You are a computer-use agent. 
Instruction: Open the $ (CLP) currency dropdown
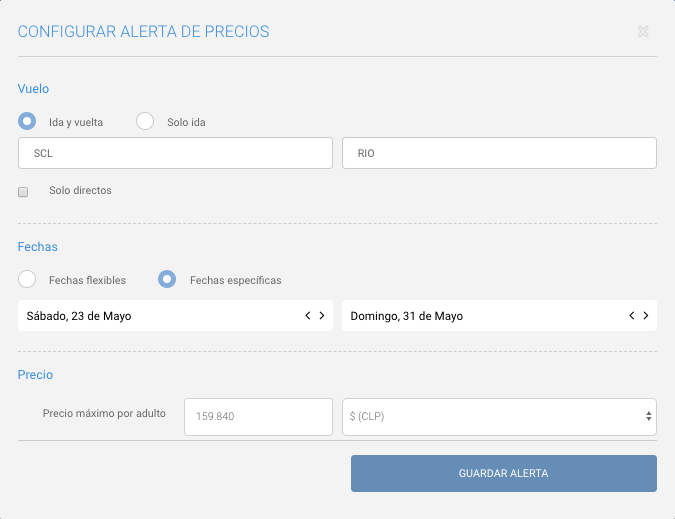(499, 417)
